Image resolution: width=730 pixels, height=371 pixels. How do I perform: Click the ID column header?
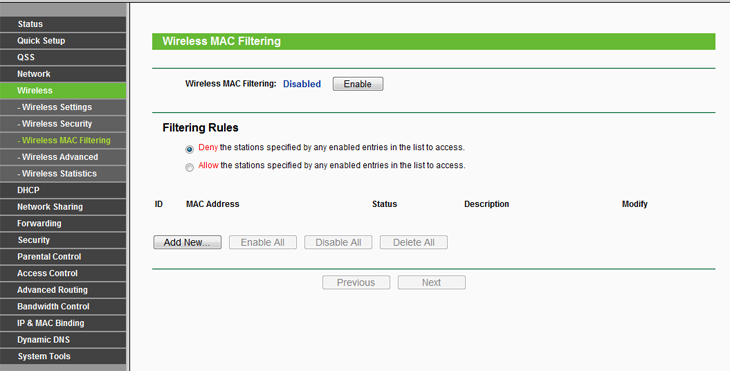(x=159, y=204)
